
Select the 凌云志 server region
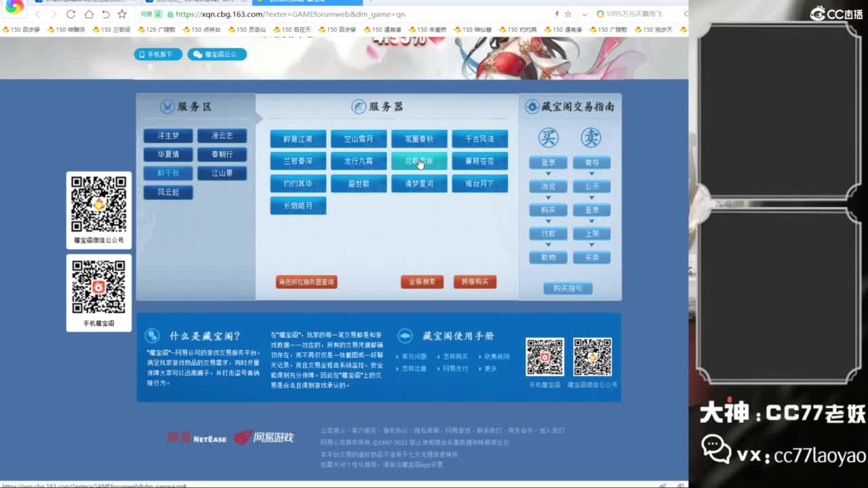coord(222,136)
